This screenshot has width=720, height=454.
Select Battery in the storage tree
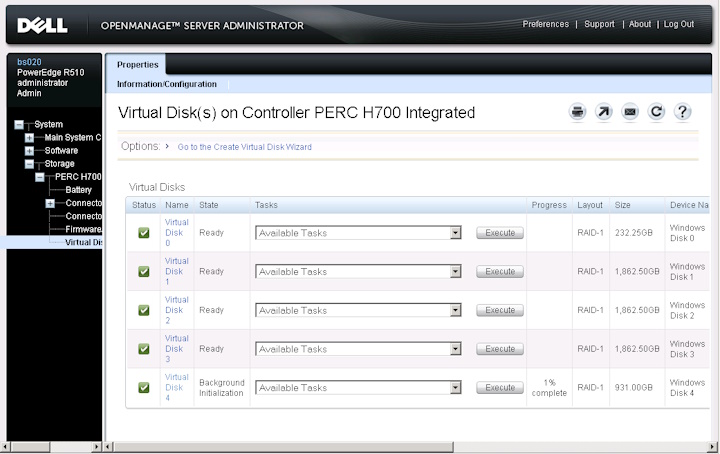coord(78,190)
